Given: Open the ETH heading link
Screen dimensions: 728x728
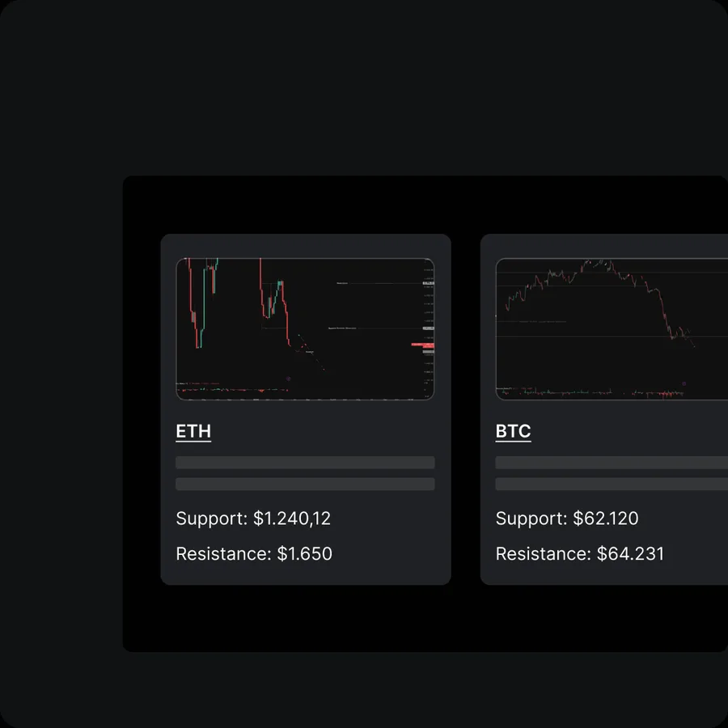Looking at the screenshot, I should [193, 431].
